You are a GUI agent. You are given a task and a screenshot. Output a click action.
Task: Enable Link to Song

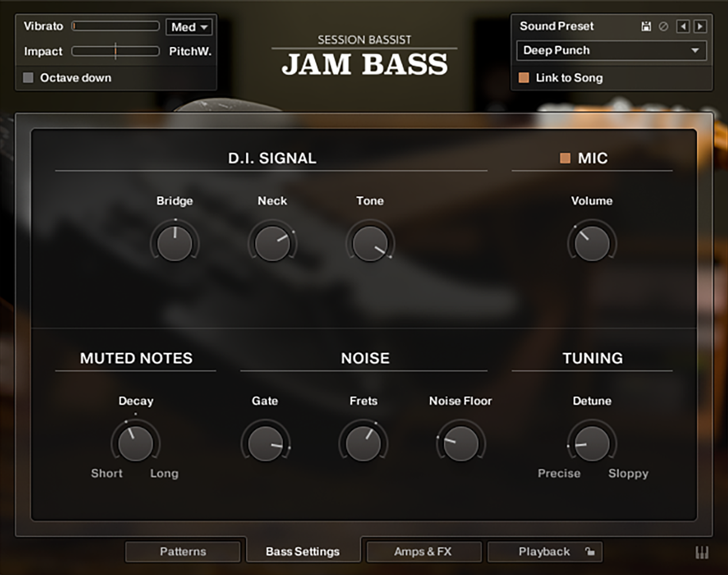click(x=523, y=78)
